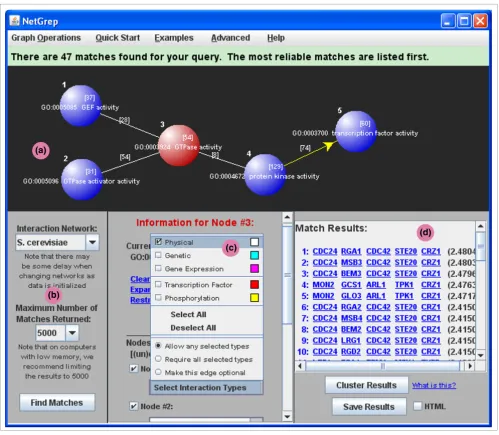The height and width of the screenshot is (435, 499).
Task: Open LRG1 link in match 9
Action: pos(351,340)
